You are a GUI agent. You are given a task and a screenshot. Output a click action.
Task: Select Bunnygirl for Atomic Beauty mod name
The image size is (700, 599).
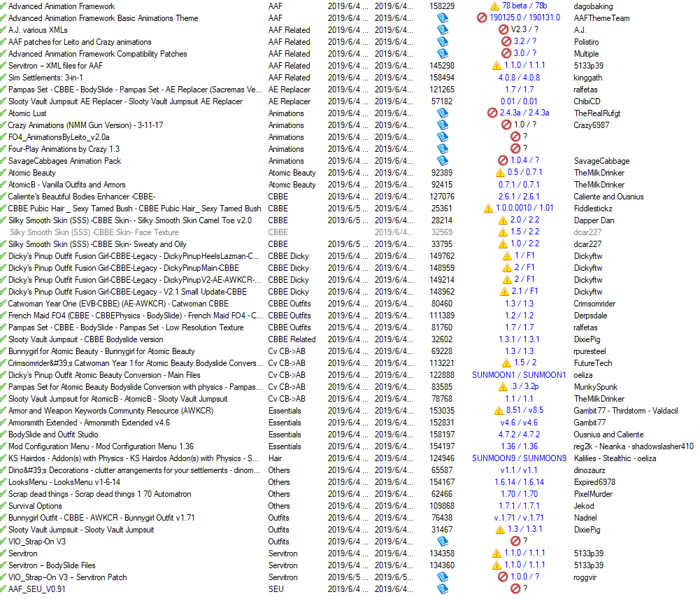click(101, 351)
